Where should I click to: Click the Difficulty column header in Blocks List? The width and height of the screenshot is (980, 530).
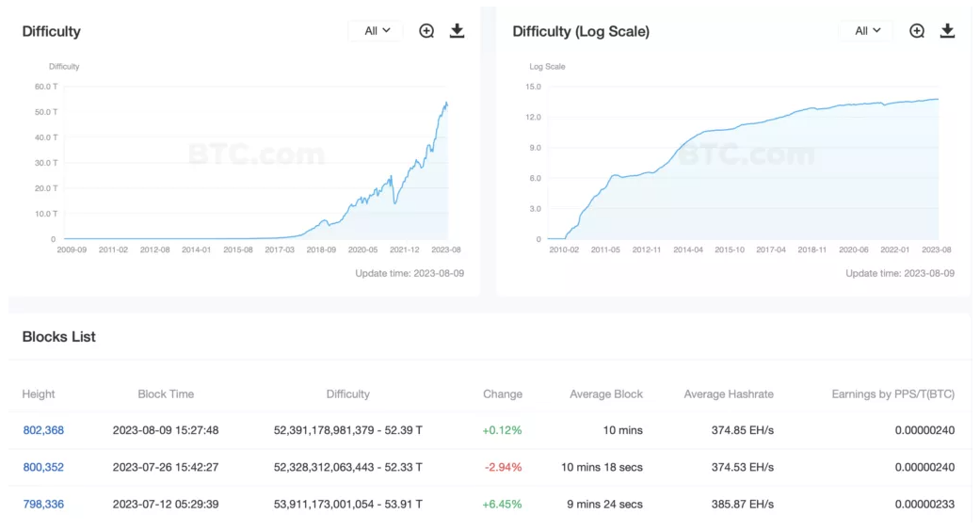(348, 394)
